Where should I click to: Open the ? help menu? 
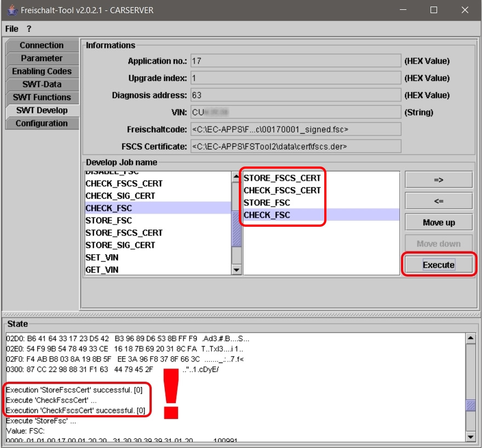[x=29, y=29]
